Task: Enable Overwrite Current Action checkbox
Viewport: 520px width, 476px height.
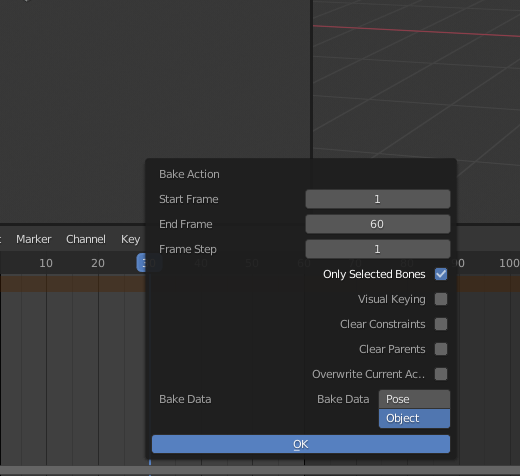Action: click(x=441, y=374)
